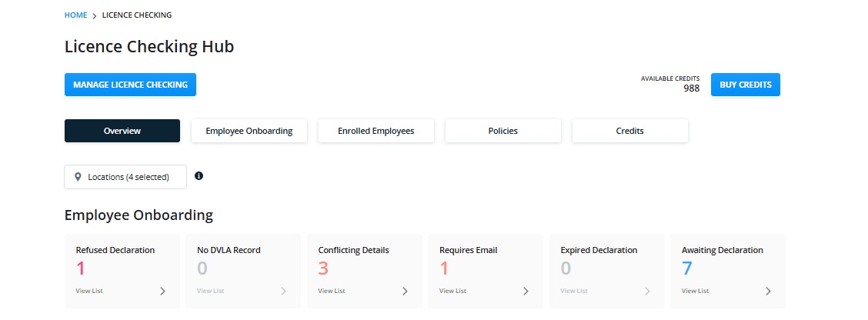Click the map pin icon in Locations selector

pyautogui.click(x=78, y=177)
